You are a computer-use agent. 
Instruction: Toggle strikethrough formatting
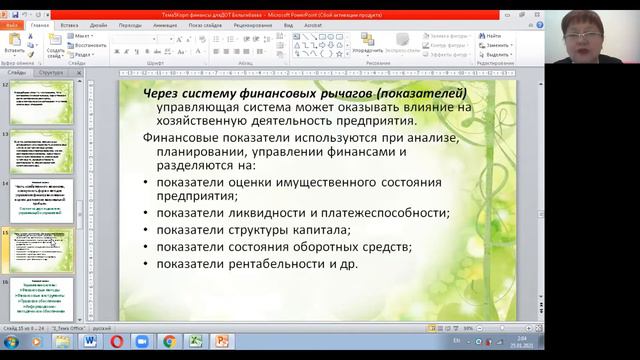tap(157, 52)
